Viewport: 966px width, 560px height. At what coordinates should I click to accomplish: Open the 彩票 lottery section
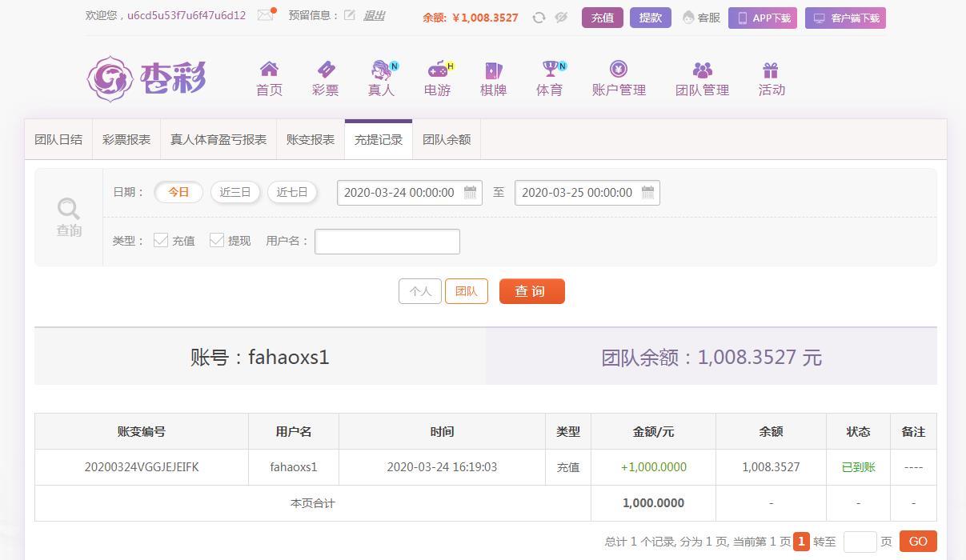coord(325,78)
